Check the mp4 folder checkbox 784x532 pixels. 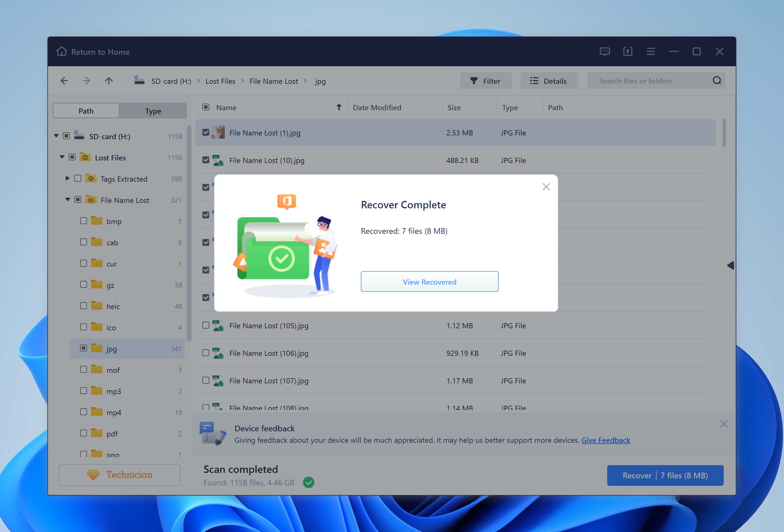(83, 412)
